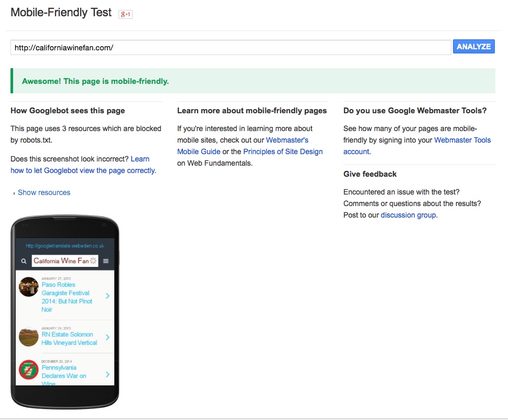Open the Paso Robles Garagiste Festival article title

pyautogui.click(x=67, y=297)
